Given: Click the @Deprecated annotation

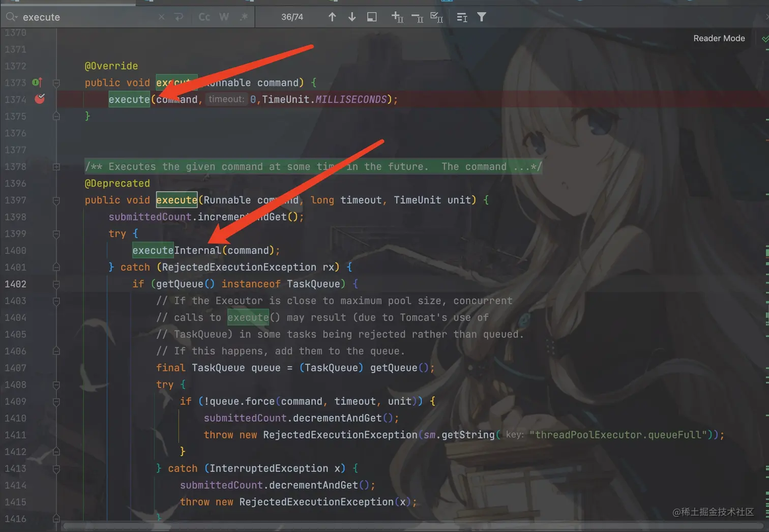Looking at the screenshot, I should coord(117,183).
